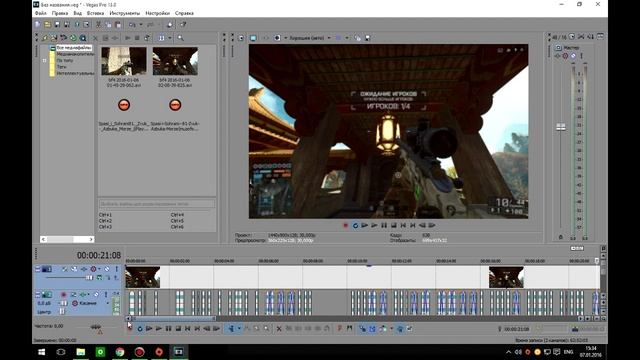Viewport: 640px width, 360px height.
Task: Open the Настройки menu
Action: tap(158, 13)
